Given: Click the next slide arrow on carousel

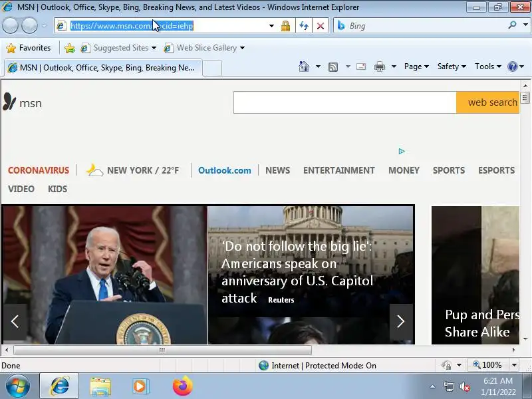Looking at the screenshot, I should click(401, 321).
